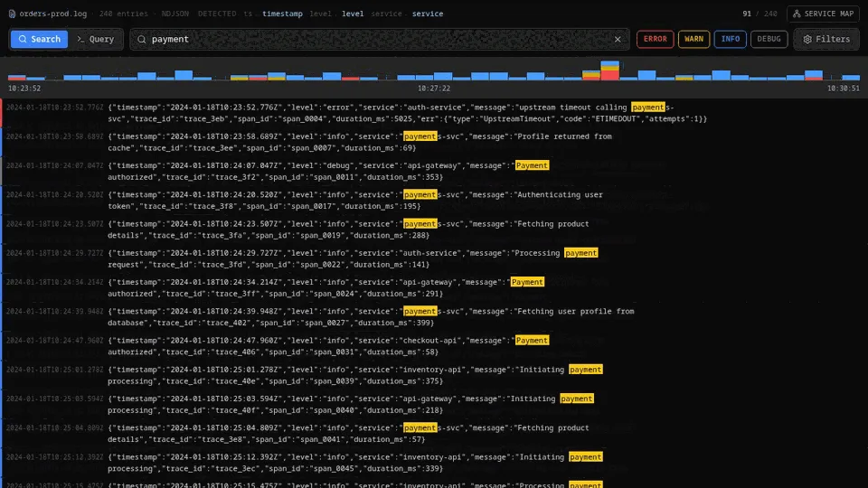Clear the payment search with the X

(x=618, y=39)
